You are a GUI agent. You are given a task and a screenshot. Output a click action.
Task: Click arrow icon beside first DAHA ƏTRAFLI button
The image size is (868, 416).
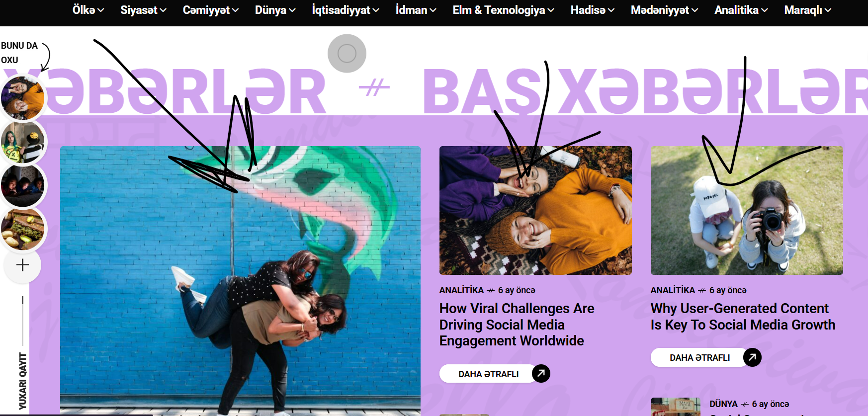[541, 373]
